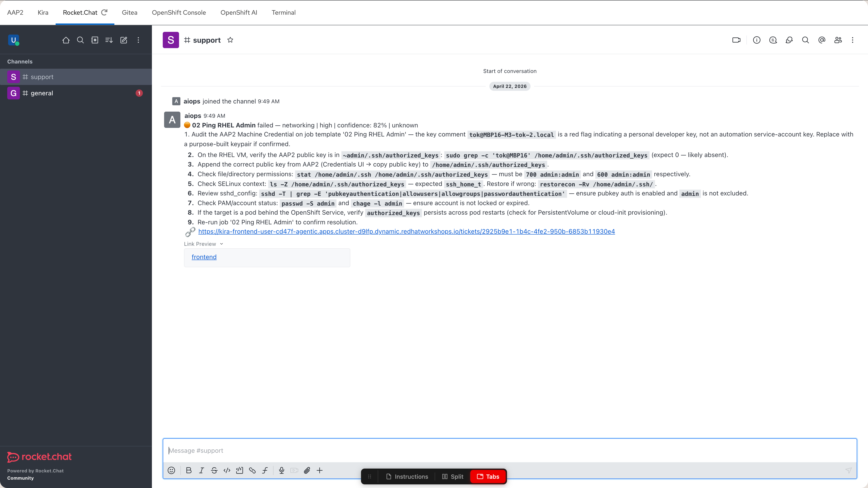Screen dimensions: 868x488
Task: Click the Channels section header
Action: 20,62
